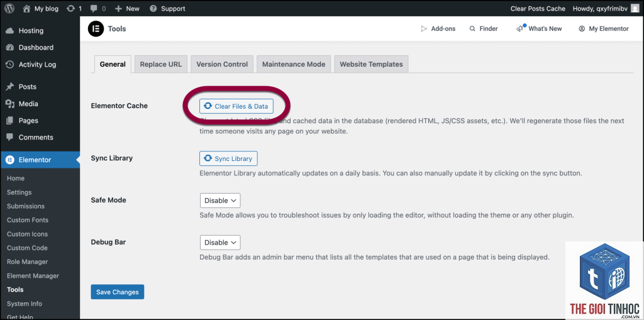The image size is (644, 320).
Task: Click the user avatar next to Howdy
Action: 635,8
